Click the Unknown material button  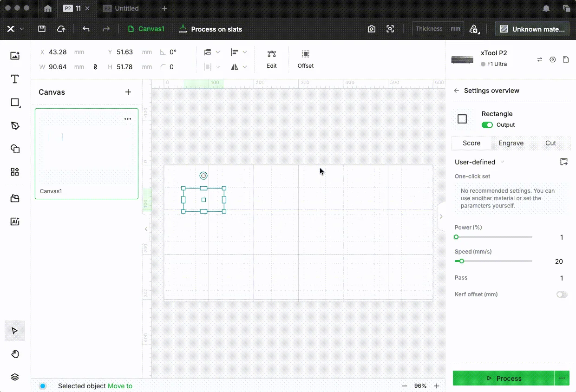coord(532,29)
